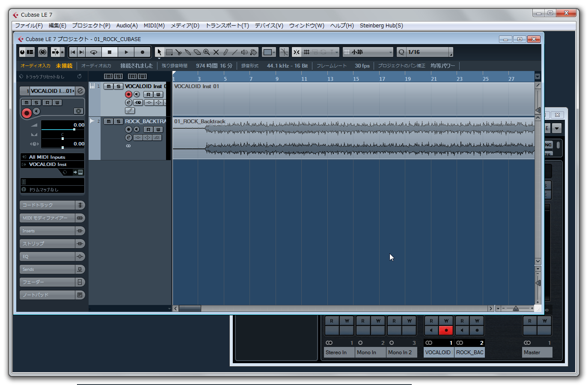Toggle global mute 'M' above track list

[x=109, y=77]
